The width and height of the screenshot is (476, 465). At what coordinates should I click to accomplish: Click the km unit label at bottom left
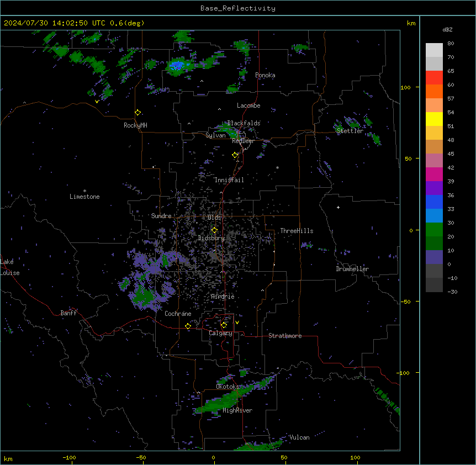(8, 458)
